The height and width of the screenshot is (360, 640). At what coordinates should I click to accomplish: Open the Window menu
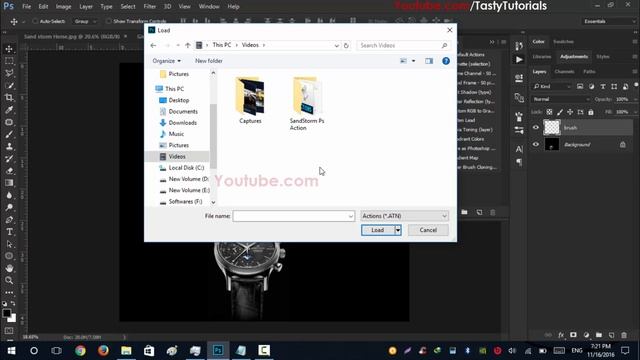209,7
